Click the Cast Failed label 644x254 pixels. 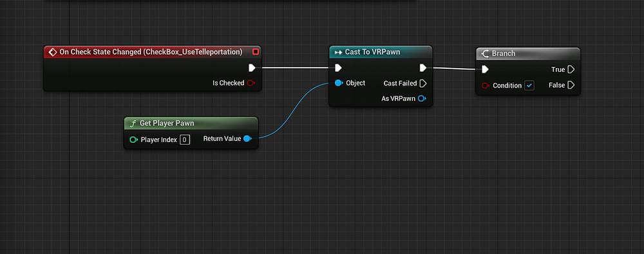[x=400, y=84]
